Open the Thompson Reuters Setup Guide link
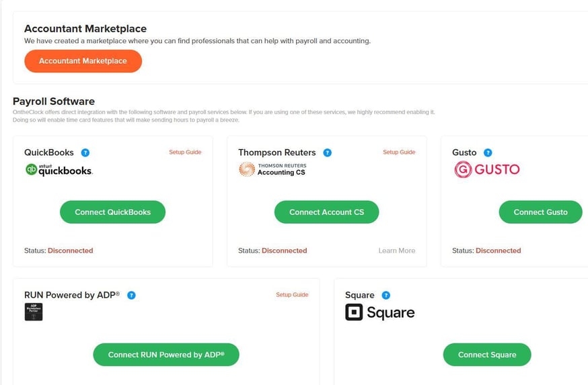 point(399,153)
